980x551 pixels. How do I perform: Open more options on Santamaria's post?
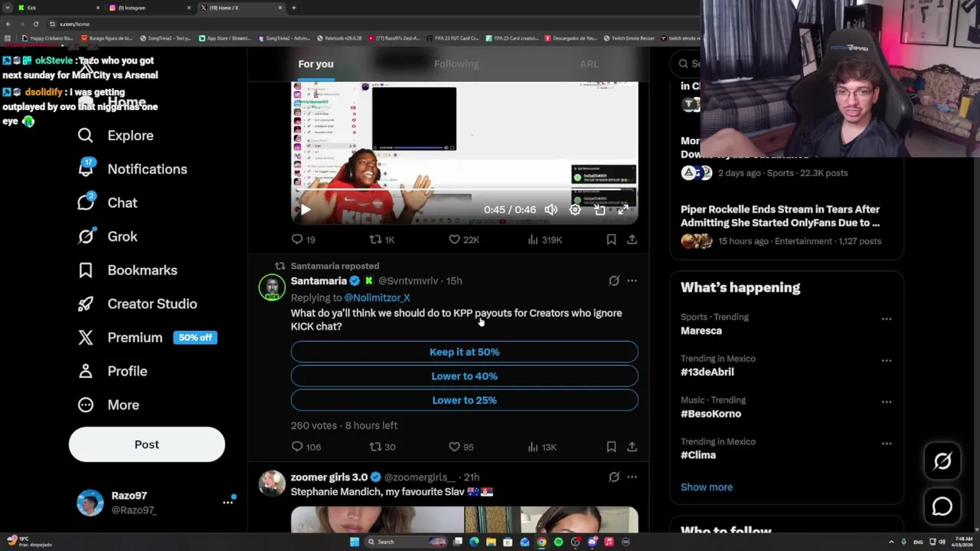(x=632, y=281)
